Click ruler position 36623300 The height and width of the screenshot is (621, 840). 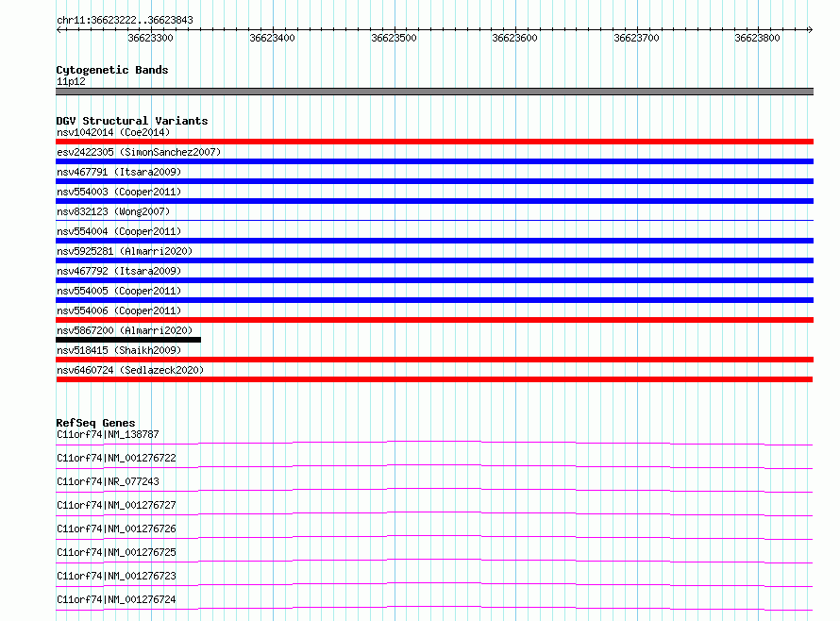click(150, 38)
